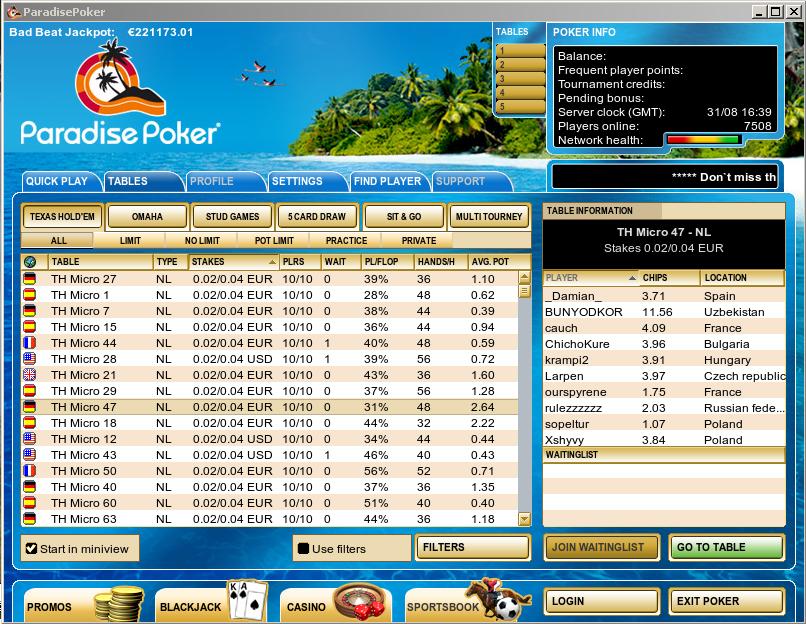Select the OMAHA game tab
The width and height of the screenshot is (806, 624).
(x=147, y=216)
